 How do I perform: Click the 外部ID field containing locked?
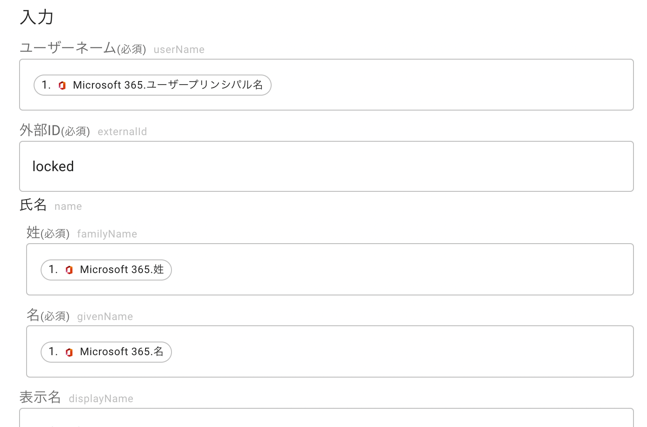326,166
